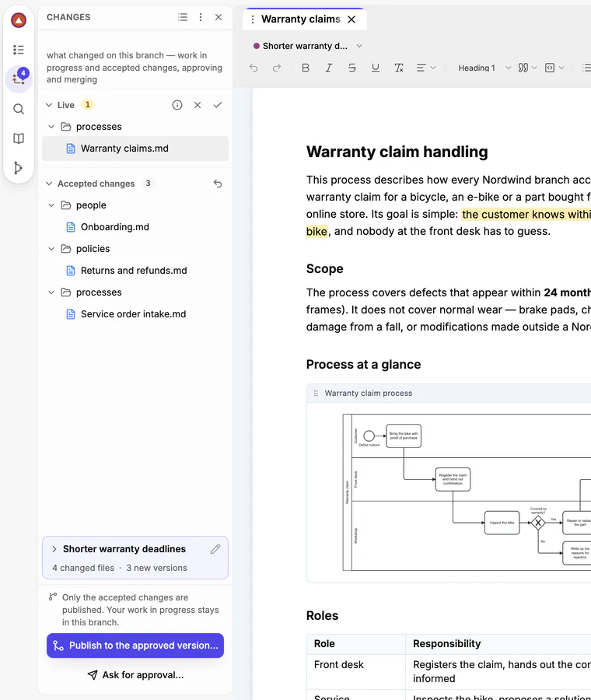Viewport: 591px width, 700px height.
Task: Switch to the Warranty claims tab
Action: (x=301, y=19)
